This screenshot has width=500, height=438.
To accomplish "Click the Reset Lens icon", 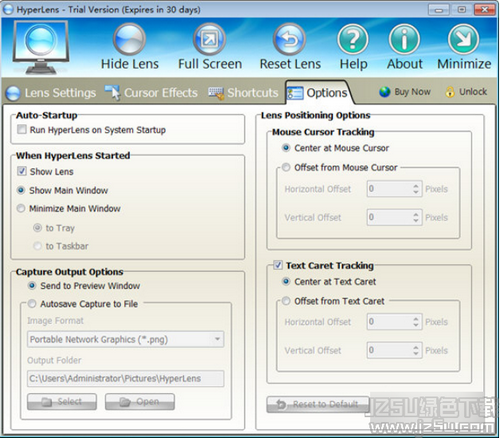I will (x=289, y=39).
